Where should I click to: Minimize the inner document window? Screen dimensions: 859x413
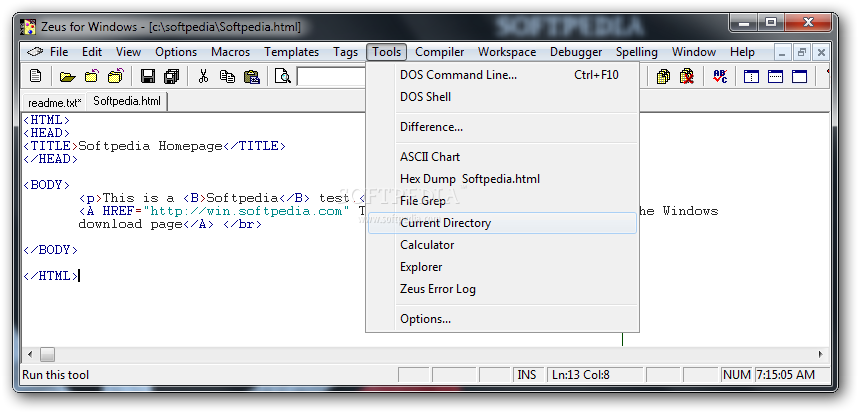pos(783,53)
